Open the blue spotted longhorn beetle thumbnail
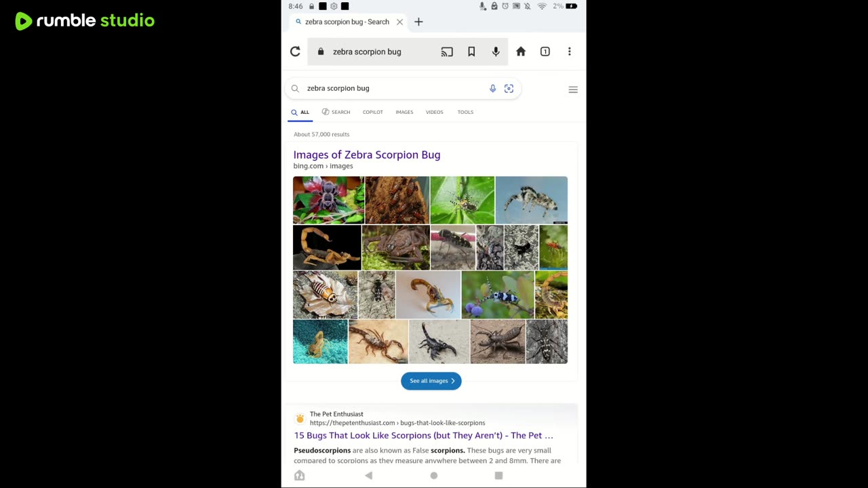The height and width of the screenshot is (488, 868). [x=498, y=295]
